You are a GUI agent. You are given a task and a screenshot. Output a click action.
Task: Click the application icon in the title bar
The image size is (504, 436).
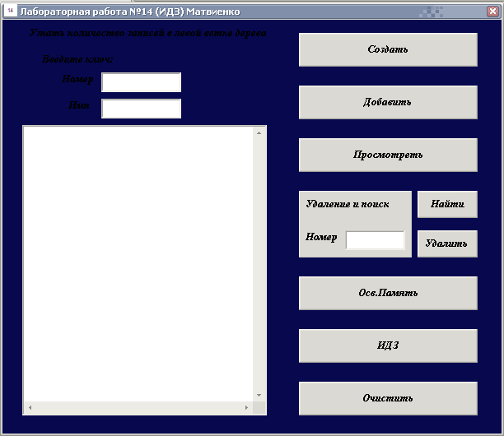click(x=10, y=11)
